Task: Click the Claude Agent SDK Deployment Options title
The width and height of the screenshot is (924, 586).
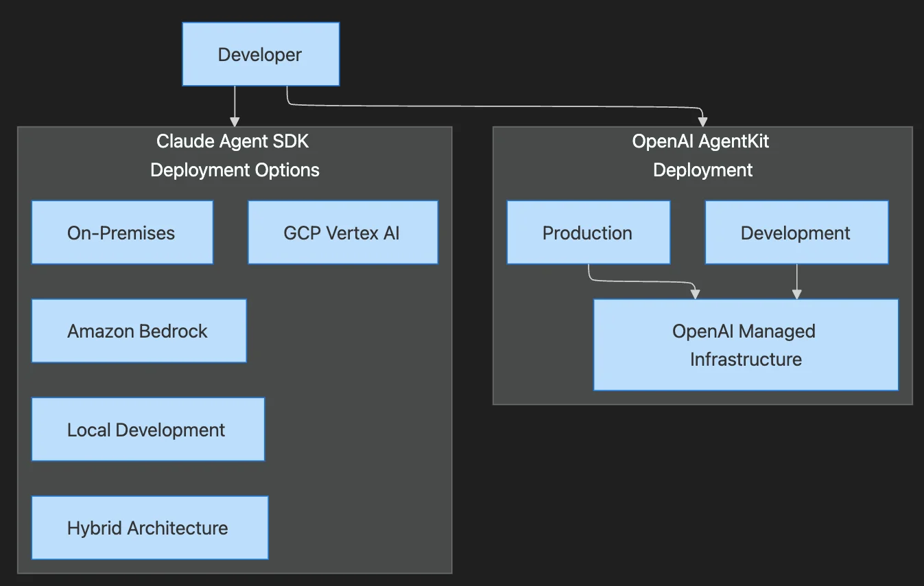Action: (235, 155)
